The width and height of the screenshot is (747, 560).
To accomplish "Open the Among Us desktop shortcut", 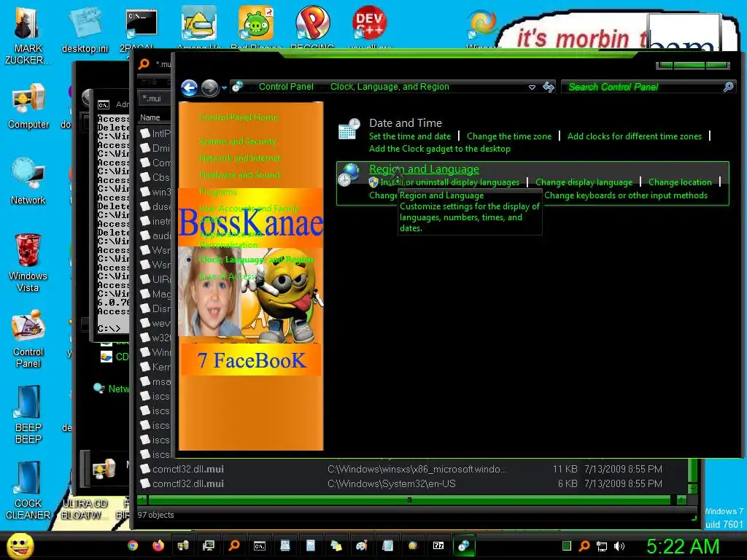I will 198,28.
